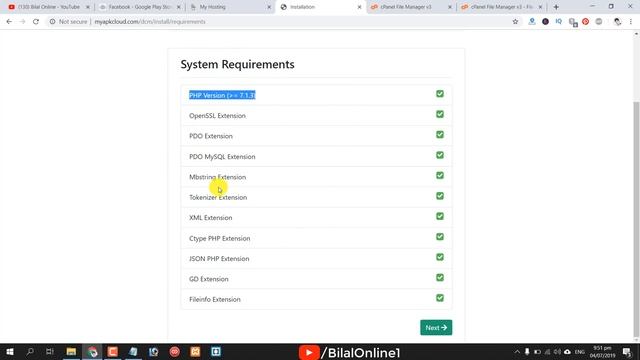Bookmark this page with the star icon
Image resolution: width=640 pixels, height=360 pixels.
click(515, 22)
